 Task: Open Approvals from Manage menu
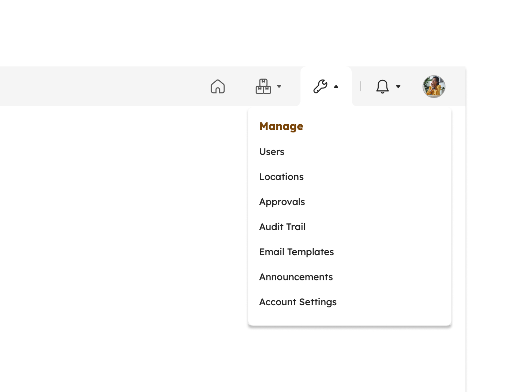click(x=282, y=202)
